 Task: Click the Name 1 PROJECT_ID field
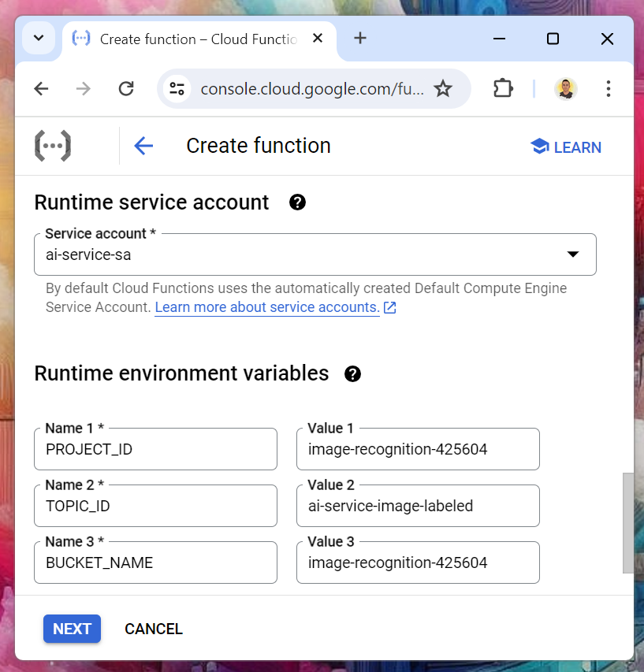[156, 450]
